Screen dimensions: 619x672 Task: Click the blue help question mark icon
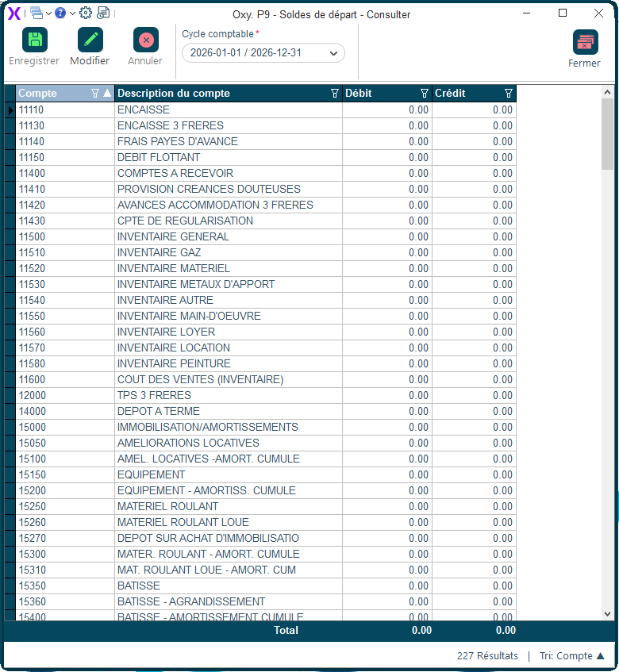pyautogui.click(x=60, y=13)
